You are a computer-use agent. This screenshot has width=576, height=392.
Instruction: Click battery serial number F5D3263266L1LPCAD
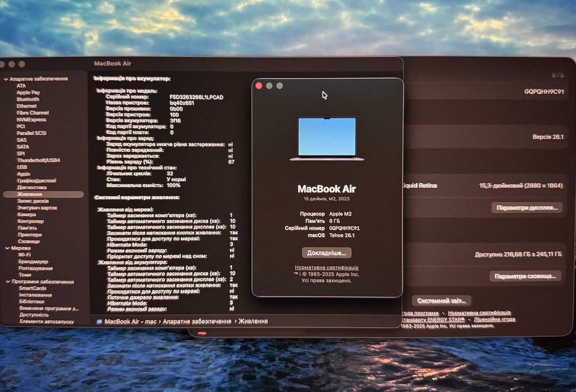pyautogui.click(x=196, y=97)
